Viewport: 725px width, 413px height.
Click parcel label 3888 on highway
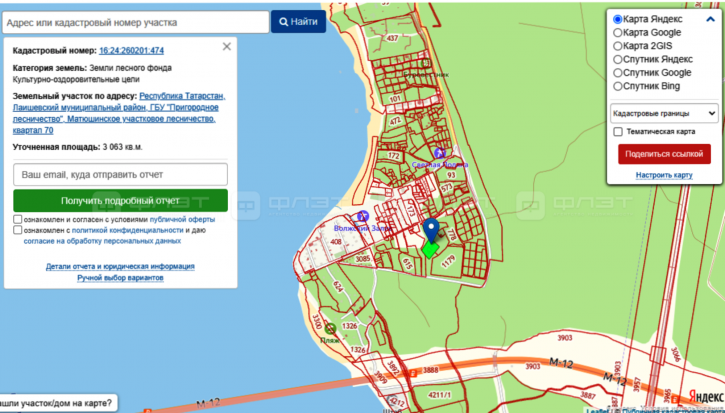click(430, 370)
